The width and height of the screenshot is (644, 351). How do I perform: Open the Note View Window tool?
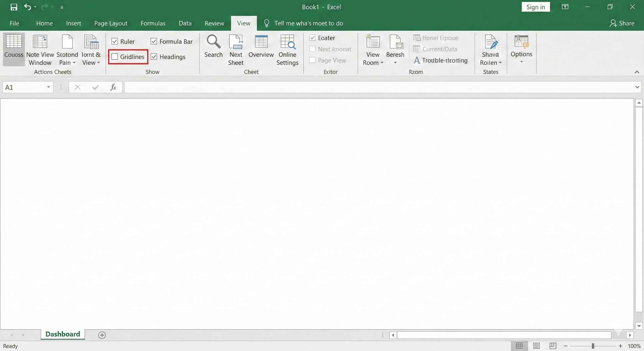40,49
